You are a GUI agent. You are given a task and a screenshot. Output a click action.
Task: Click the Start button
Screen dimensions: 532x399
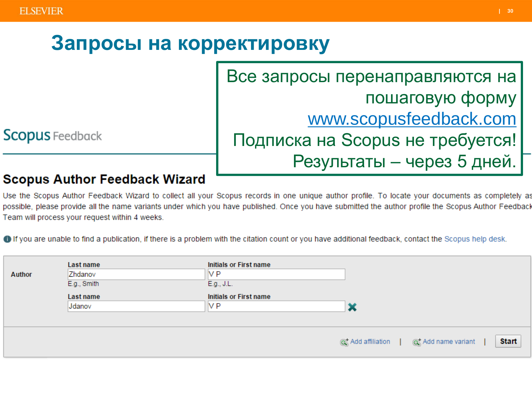(508, 341)
